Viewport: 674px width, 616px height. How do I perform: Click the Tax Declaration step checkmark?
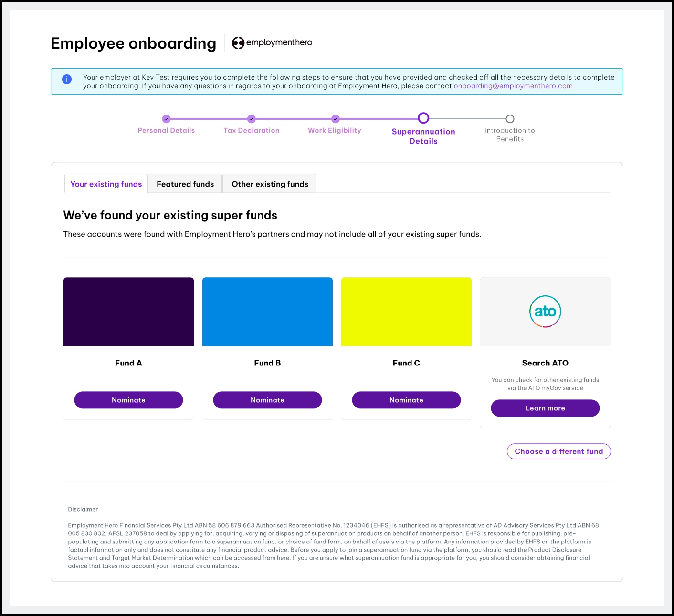[x=252, y=119]
